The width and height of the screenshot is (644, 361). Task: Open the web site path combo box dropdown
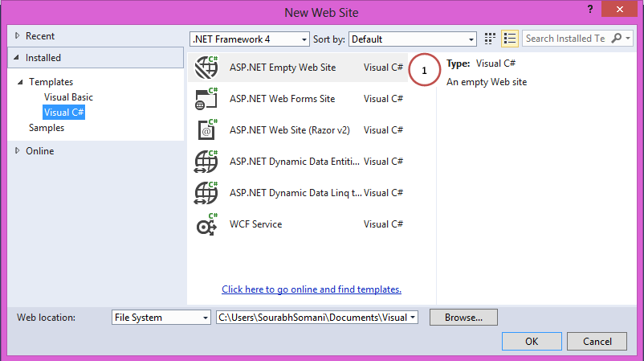tap(413, 318)
